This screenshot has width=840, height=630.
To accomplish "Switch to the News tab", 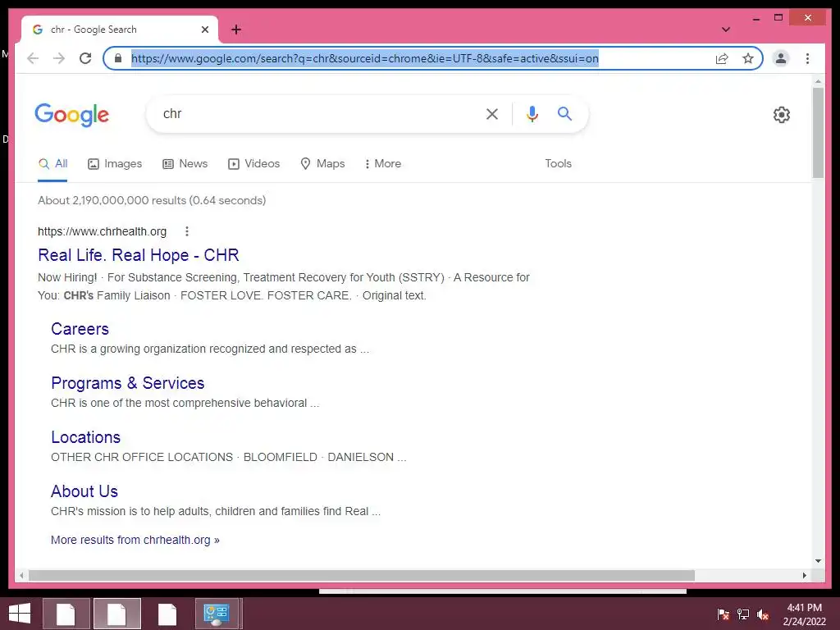I will [x=185, y=164].
